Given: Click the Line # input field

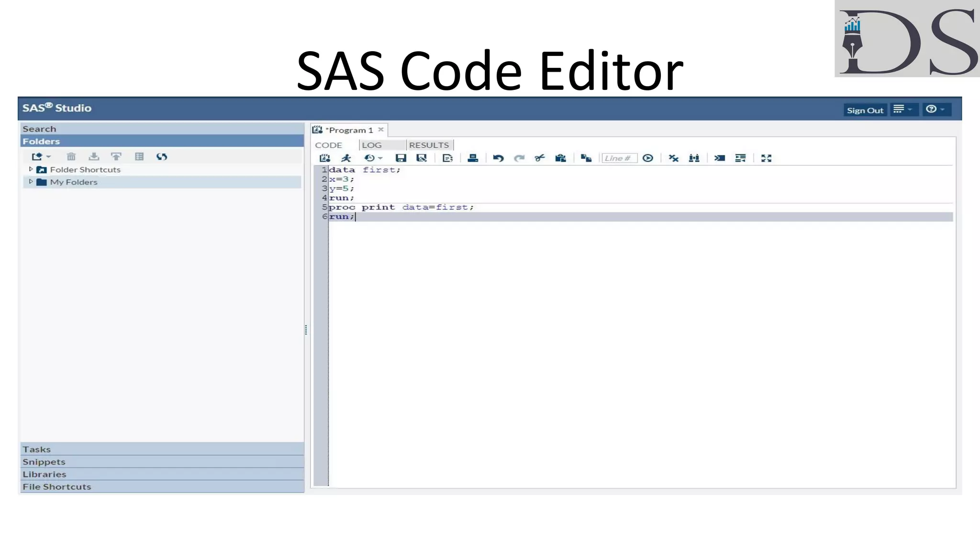Looking at the screenshot, I should [619, 158].
